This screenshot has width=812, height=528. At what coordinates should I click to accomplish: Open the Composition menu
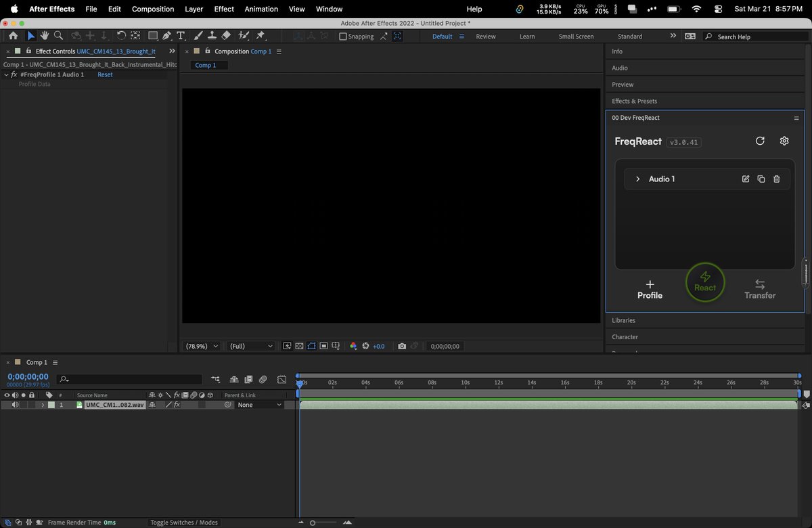[153, 9]
